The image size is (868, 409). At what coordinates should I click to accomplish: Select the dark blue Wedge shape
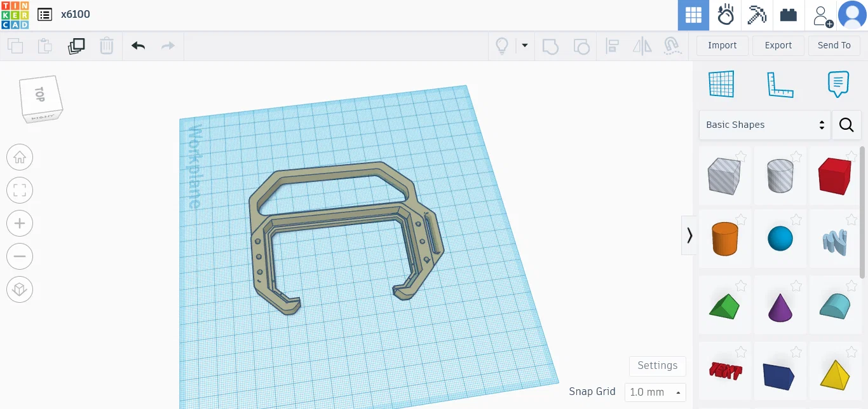779,376
